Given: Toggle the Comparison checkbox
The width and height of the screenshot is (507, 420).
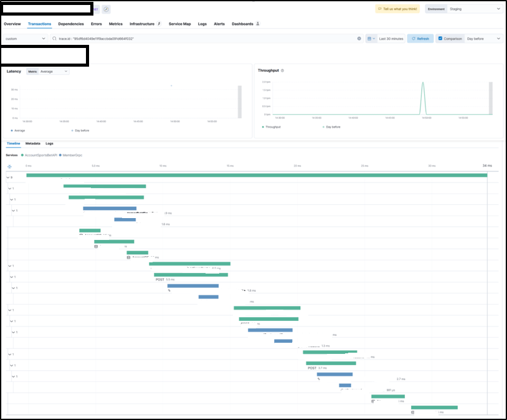Looking at the screenshot, I should tap(440, 39).
